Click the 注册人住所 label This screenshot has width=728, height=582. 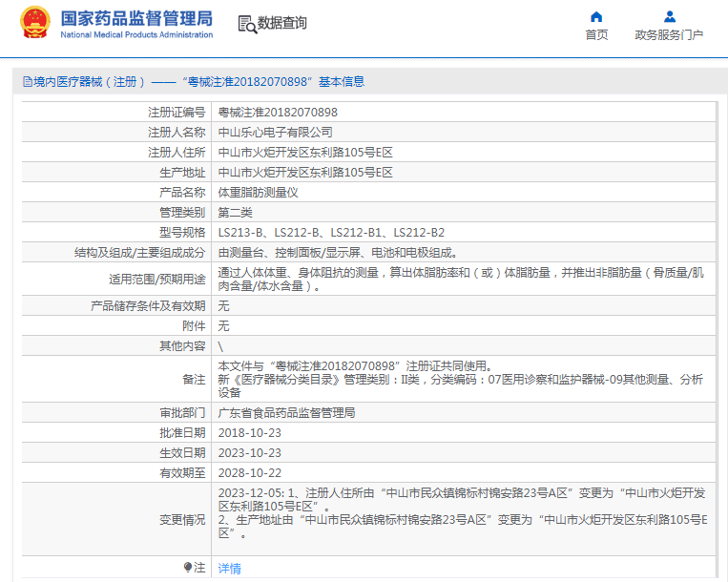point(177,153)
